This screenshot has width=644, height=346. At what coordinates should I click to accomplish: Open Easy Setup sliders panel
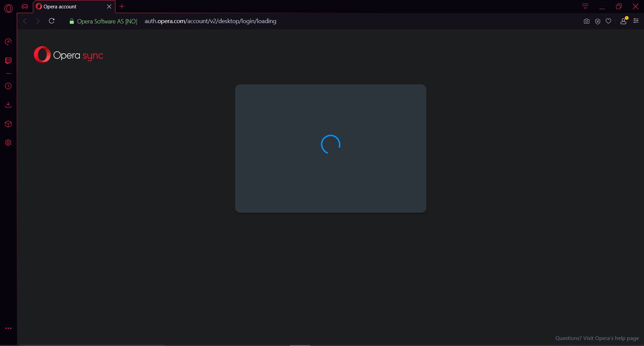[x=636, y=21]
